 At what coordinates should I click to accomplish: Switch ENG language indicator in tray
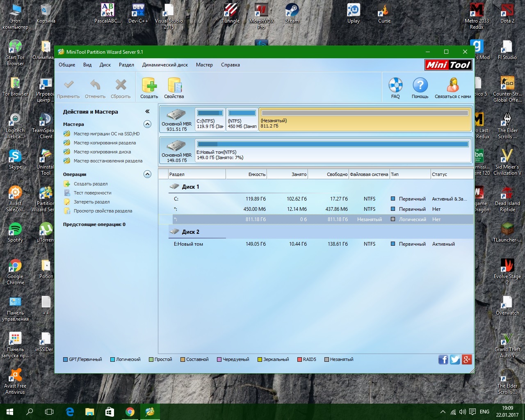[484, 412]
